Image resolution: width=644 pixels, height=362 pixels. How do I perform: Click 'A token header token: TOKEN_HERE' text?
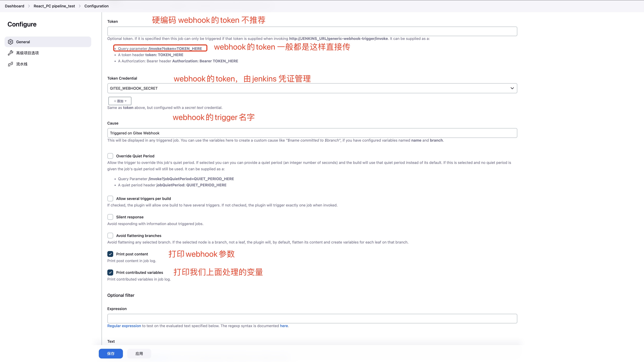150,55
